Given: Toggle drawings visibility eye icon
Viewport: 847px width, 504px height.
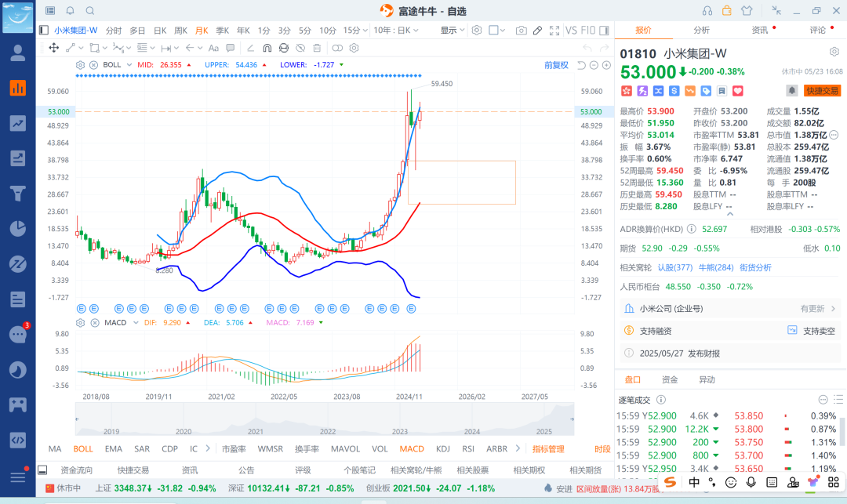Looking at the screenshot, I should click(300, 48).
